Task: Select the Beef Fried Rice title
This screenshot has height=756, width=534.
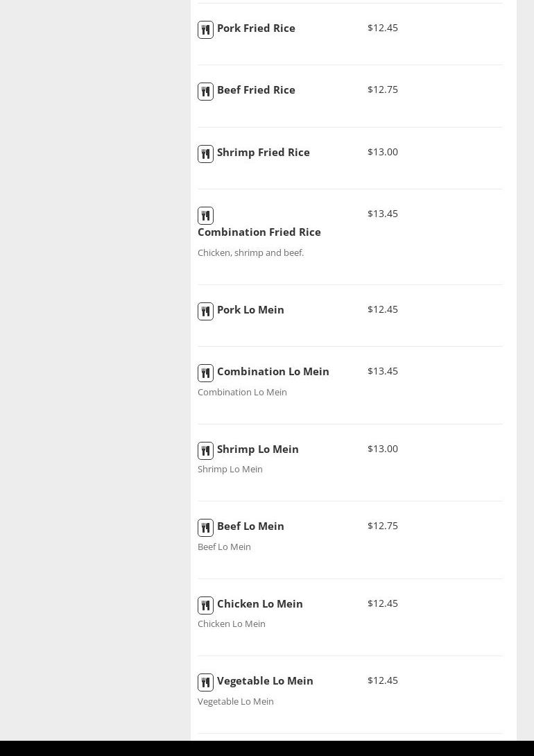Action: coord(256,89)
